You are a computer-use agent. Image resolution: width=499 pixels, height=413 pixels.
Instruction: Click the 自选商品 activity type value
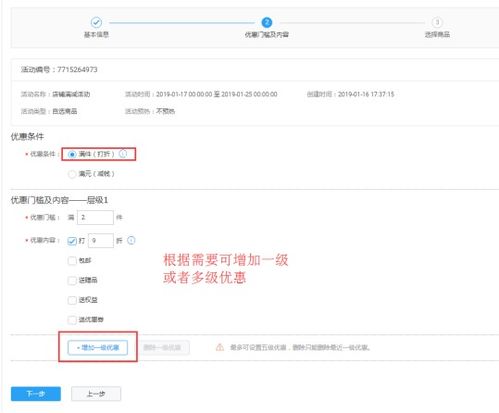click(65, 111)
